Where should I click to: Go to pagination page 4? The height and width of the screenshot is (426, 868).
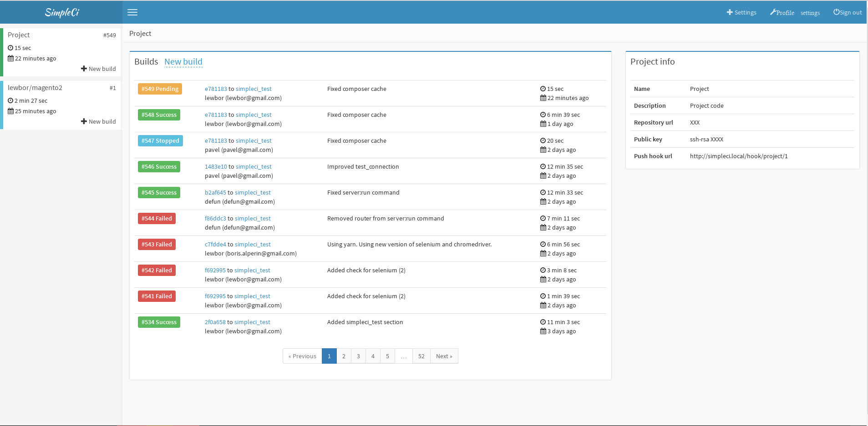coord(373,356)
